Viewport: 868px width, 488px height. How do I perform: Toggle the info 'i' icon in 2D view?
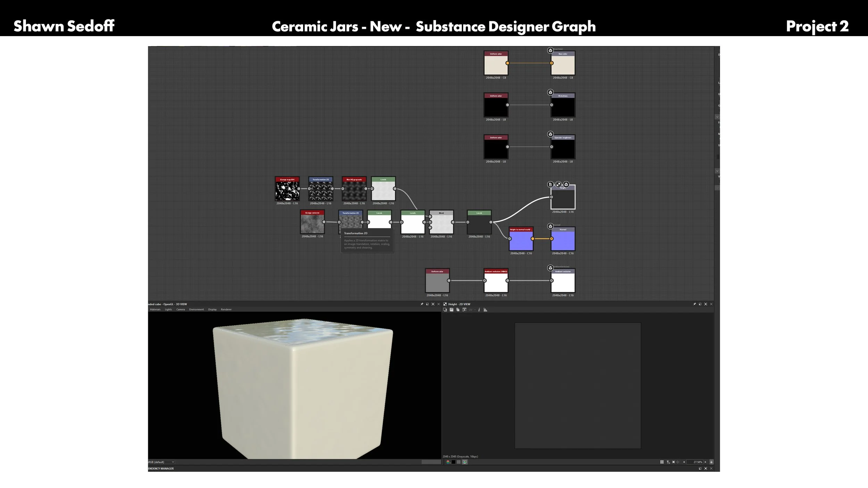click(x=479, y=310)
